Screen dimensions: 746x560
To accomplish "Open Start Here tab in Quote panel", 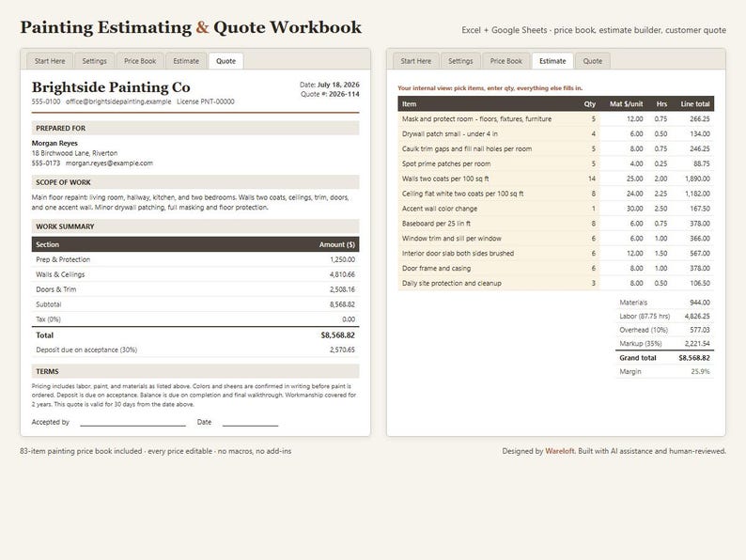I will click(x=50, y=61).
